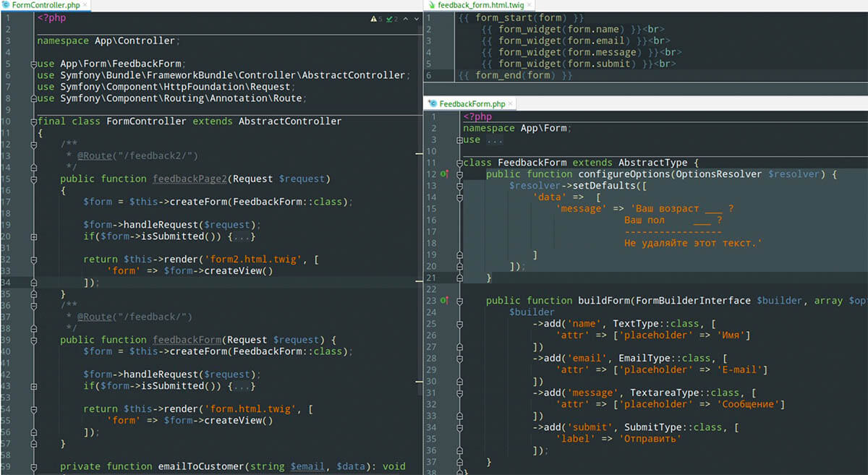Close the FeedbackForm.php tab
This screenshot has height=475, width=868.
click(x=511, y=103)
